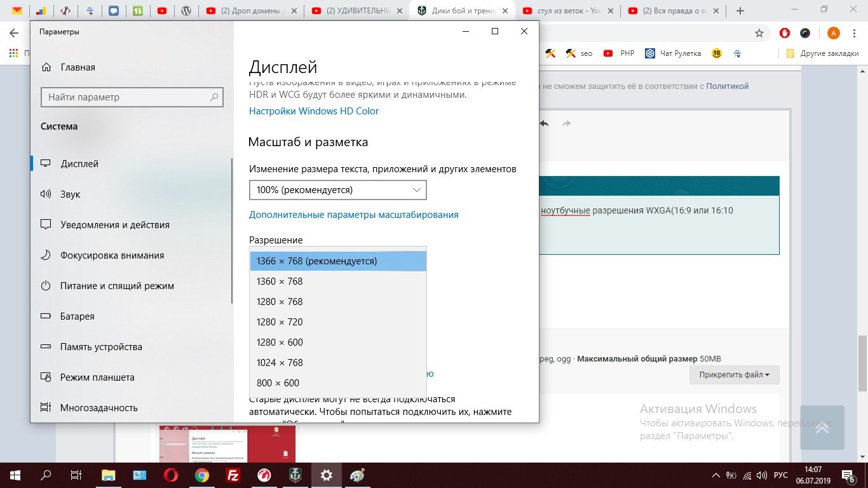Viewport: 868px width, 488px height.
Task: Switch to the УДИВИТЕЛЬНЫ YouTube tab
Action: coord(355,11)
